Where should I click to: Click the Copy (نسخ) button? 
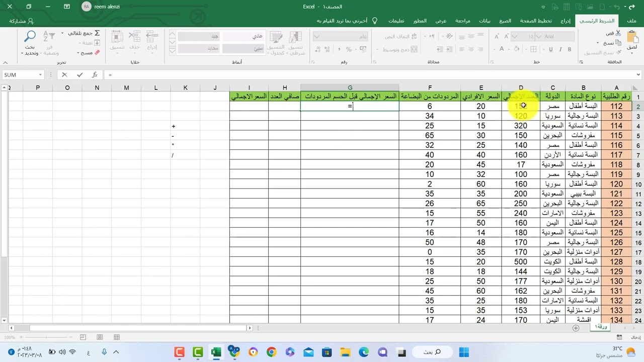[x=613, y=43]
